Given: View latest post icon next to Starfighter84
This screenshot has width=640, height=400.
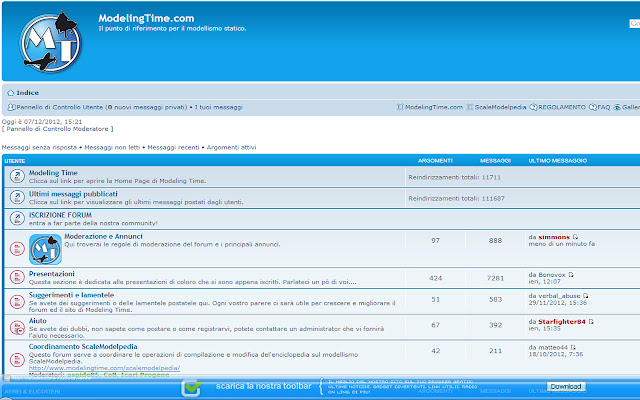Looking at the screenshot, I should (x=591, y=322).
